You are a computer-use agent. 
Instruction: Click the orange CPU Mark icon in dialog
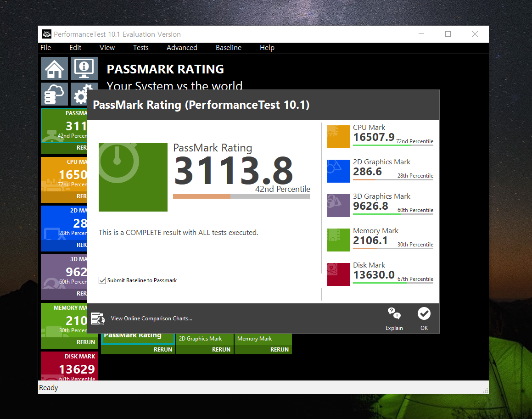coord(339,137)
